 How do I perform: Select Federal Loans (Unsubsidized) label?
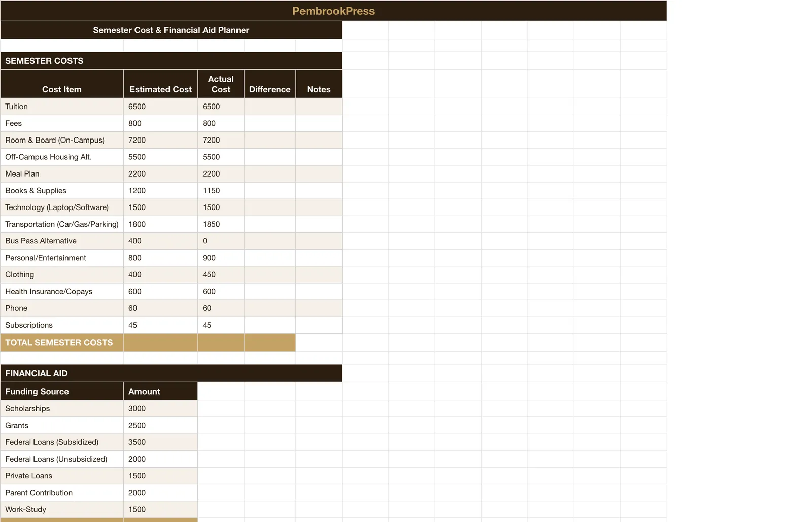[x=62, y=459]
